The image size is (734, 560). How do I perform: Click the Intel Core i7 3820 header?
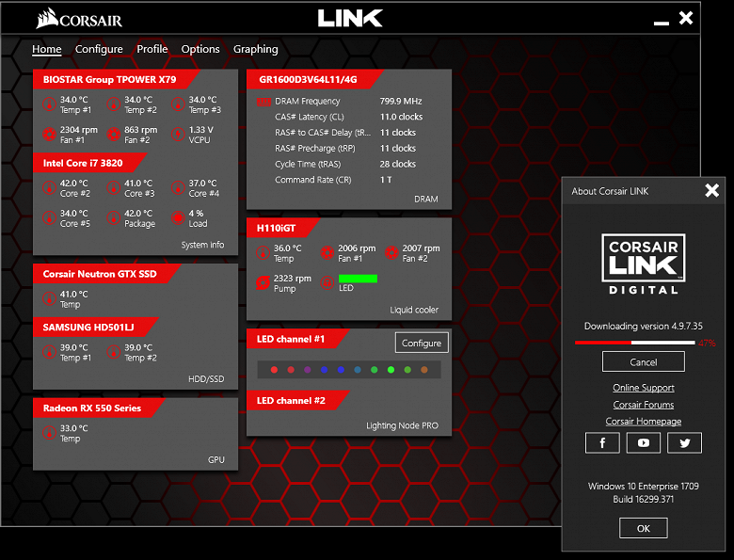coord(90,164)
